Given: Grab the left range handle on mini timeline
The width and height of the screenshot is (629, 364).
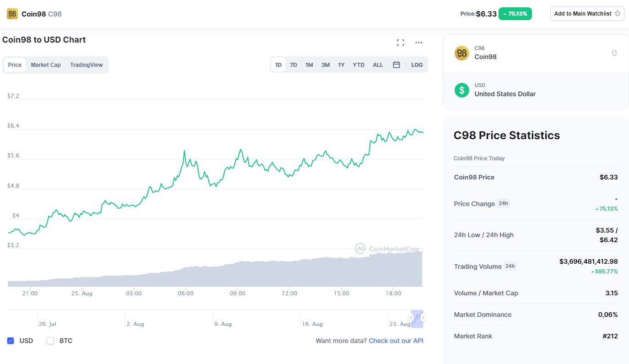Looking at the screenshot, I should 411,317.
